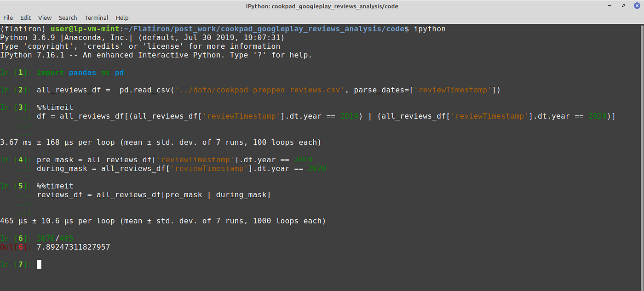Open the View menu
The width and height of the screenshot is (644, 291).
point(45,17)
